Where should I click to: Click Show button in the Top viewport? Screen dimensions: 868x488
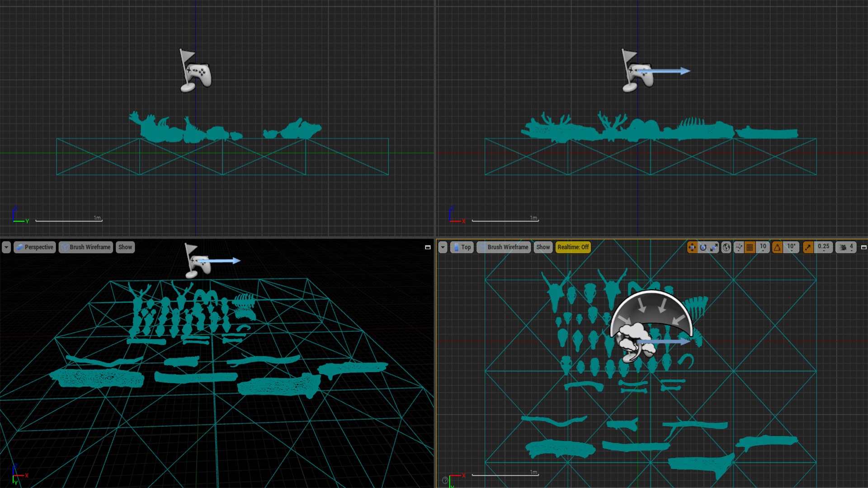coord(543,247)
